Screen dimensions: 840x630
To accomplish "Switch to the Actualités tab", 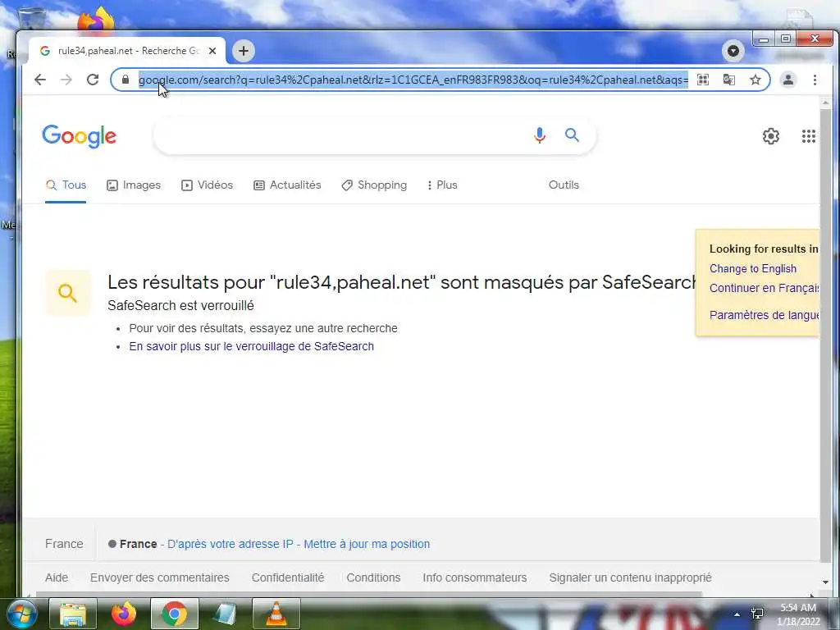I will (x=287, y=185).
